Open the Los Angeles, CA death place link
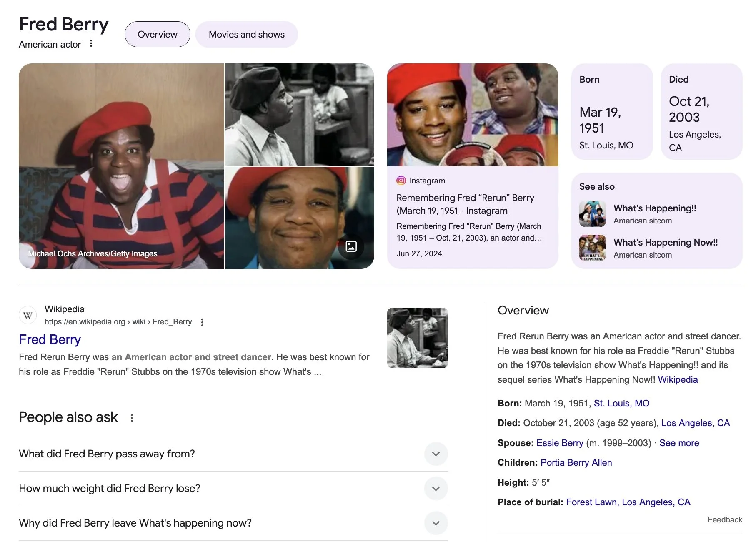The height and width of the screenshot is (542, 756). pos(696,423)
